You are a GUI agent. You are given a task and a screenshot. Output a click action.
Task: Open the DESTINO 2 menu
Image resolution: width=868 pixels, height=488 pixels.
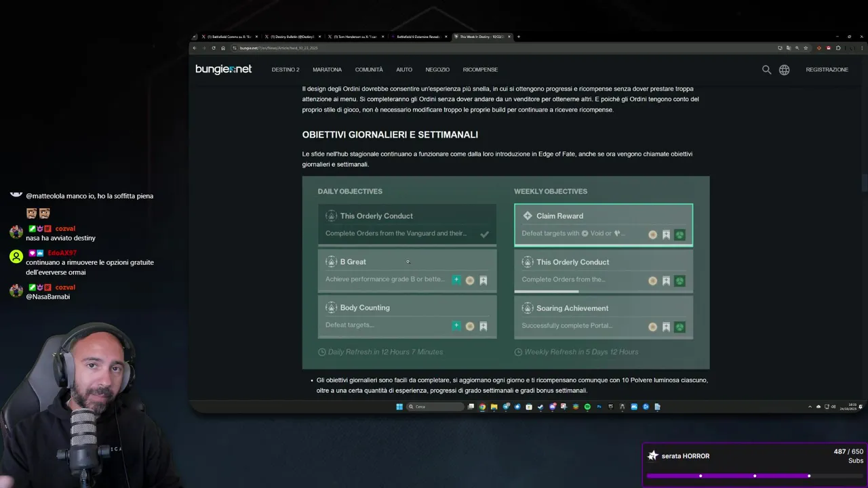pos(285,70)
